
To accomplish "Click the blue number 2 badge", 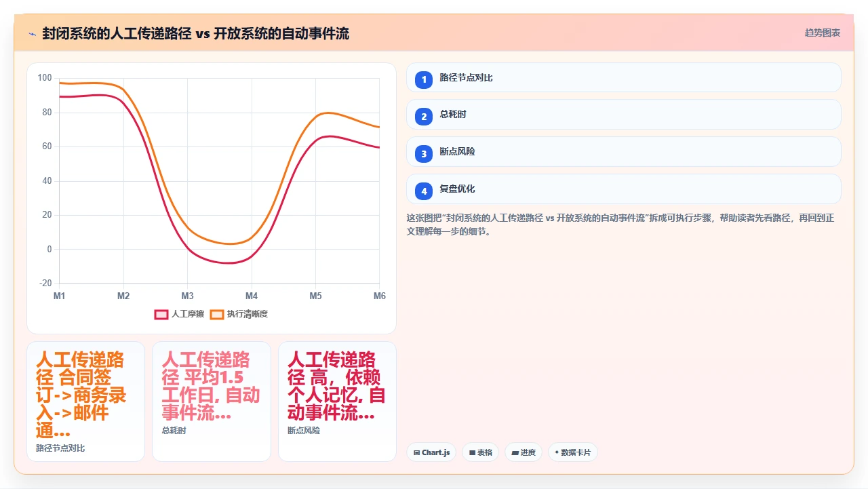I will [424, 117].
